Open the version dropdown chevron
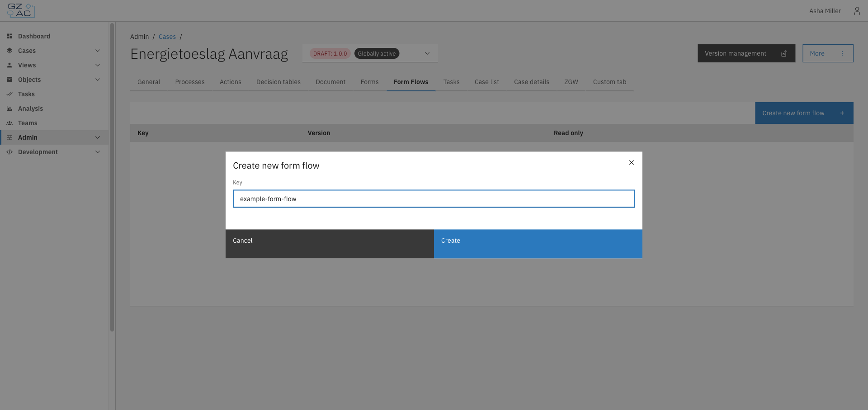This screenshot has height=410, width=868. pos(427,53)
